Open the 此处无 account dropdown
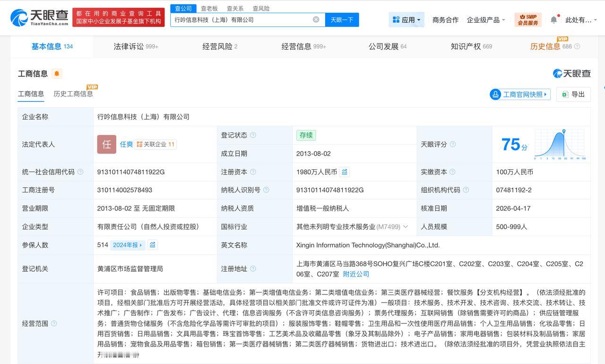 pyautogui.click(x=580, y=19)
